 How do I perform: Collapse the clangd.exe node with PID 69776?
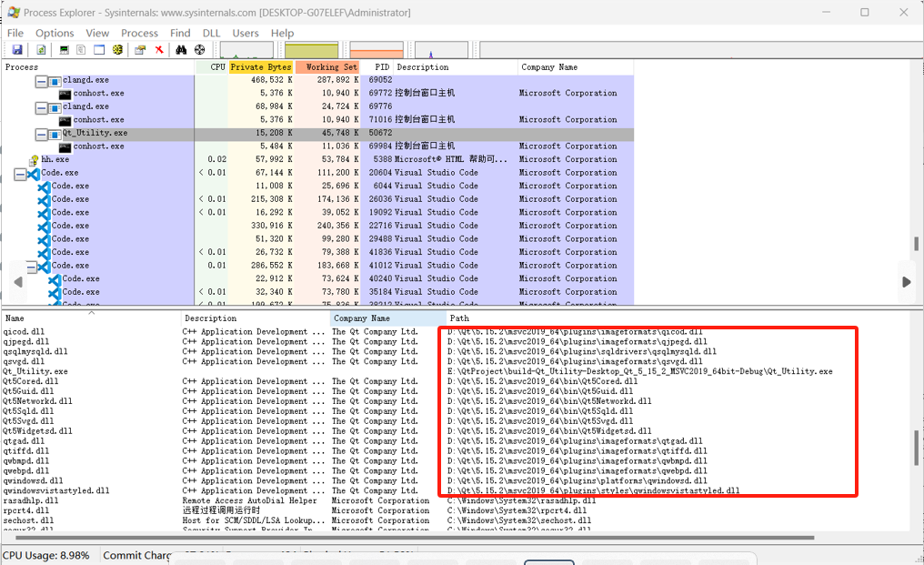pyautogui.click(x=41, y=107)
